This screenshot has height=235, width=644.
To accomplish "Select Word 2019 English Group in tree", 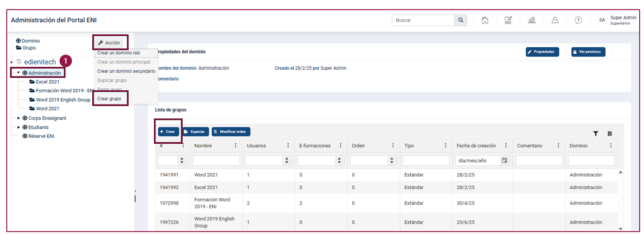I will point(63,100).
